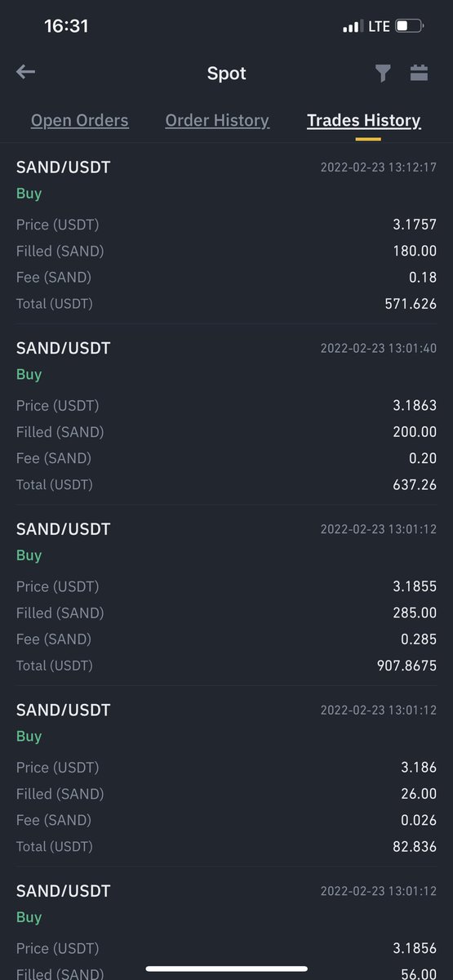Tap the 907.8675 total value
Viewport: 453px width, 980px height.
(x=406, y=666)
